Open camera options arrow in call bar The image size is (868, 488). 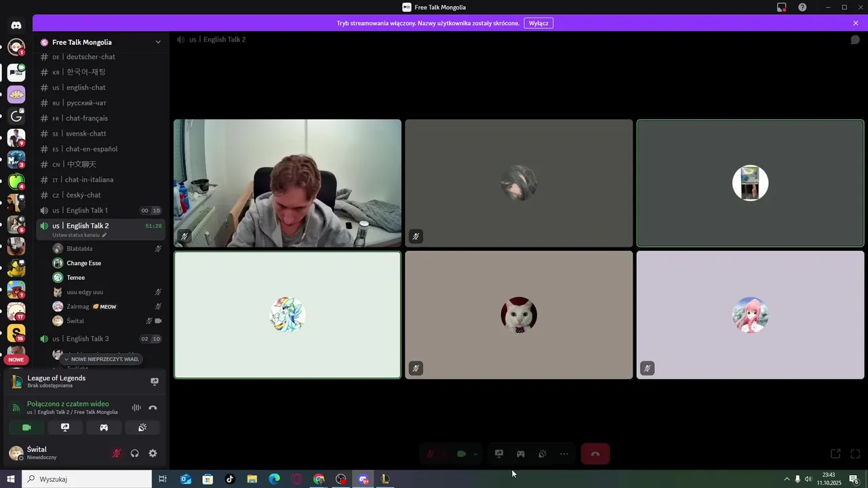(x=475, y=454)
